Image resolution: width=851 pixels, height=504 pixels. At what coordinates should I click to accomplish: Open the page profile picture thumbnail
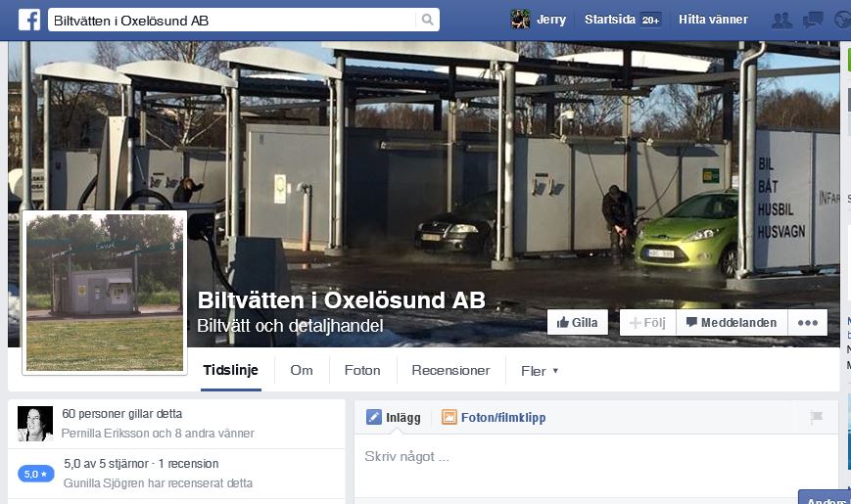pos(105,293)
